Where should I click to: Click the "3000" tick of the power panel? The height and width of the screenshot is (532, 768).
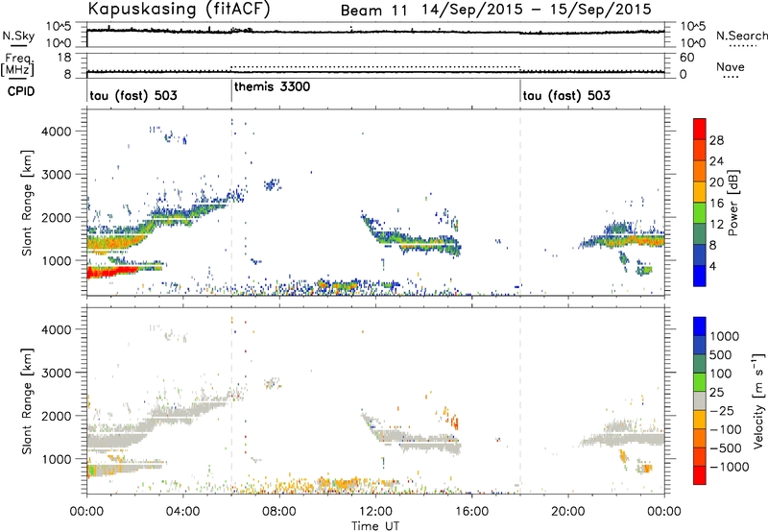click(x=56, y=175)
